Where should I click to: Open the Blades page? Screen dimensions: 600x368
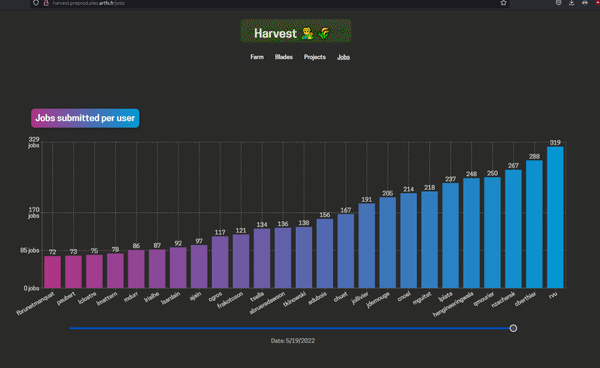point(284,57)
